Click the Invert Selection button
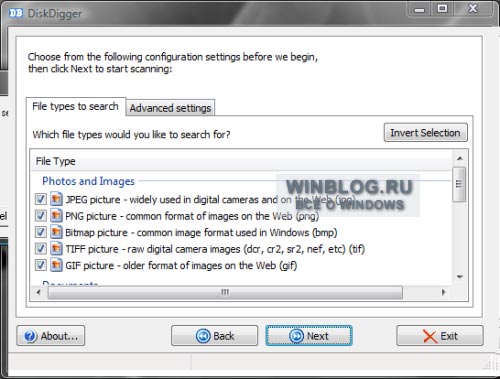Viewport: 500px width, 379px height. [x=425, y=133]
